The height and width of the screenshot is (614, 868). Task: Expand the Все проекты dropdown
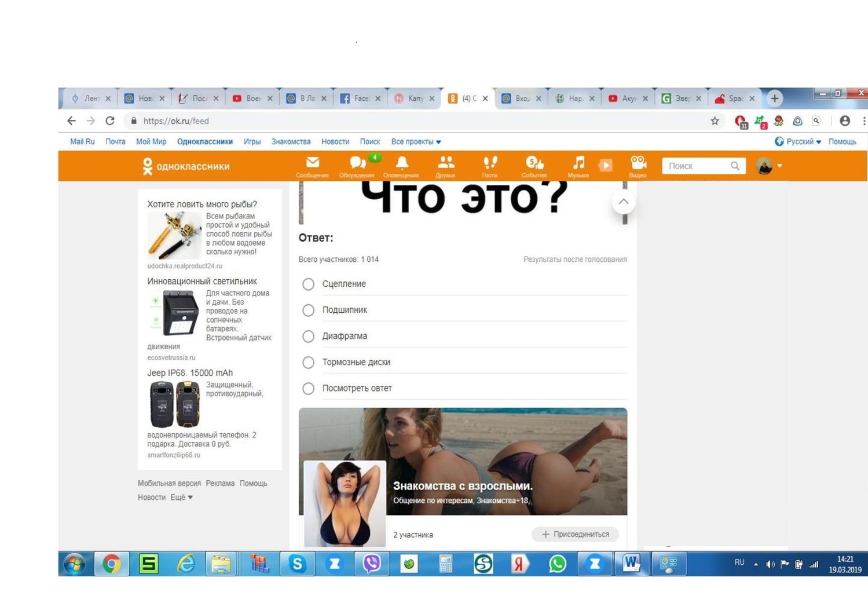pos(416,141)
